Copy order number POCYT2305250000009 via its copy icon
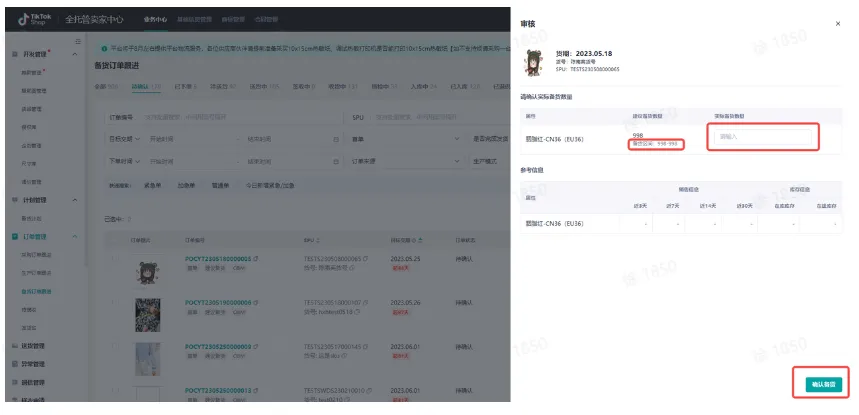The height and width of the screenshot is (415, 859). click(x=256, y=347)
